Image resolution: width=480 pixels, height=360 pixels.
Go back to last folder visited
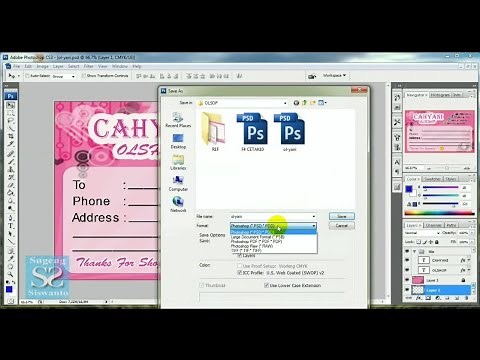coord(296,103)
